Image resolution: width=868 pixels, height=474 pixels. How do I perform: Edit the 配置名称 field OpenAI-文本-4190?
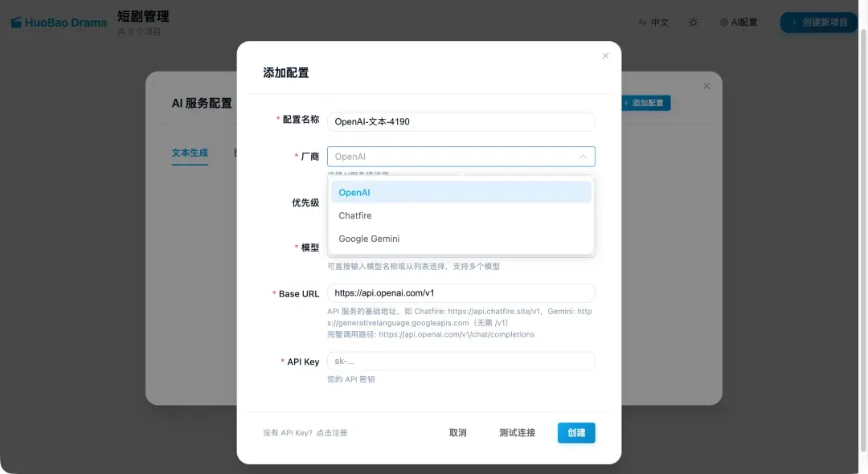461,121
